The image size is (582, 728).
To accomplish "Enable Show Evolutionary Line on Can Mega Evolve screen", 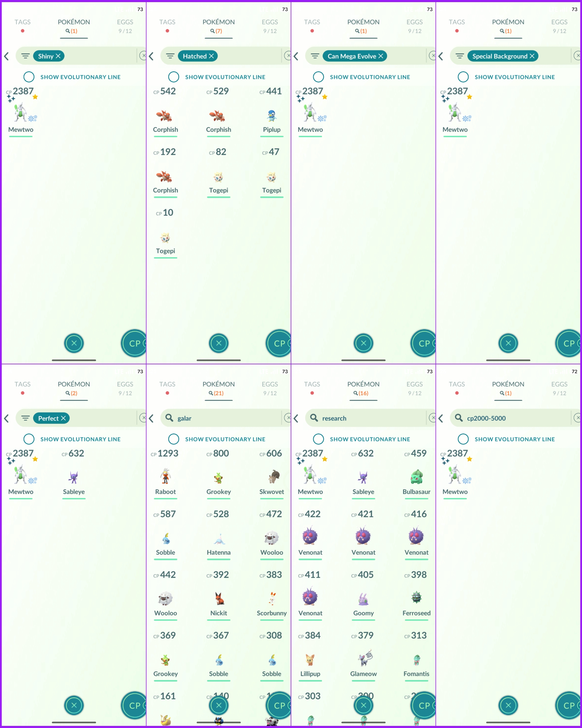I will click(x=319, y=77).
